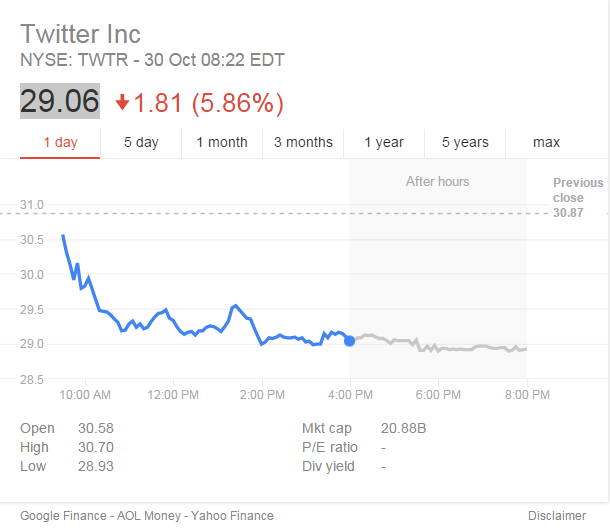610x529 pixels.
Task: Click the highlighted 29.06 price
Action: [x=60, y=101]
